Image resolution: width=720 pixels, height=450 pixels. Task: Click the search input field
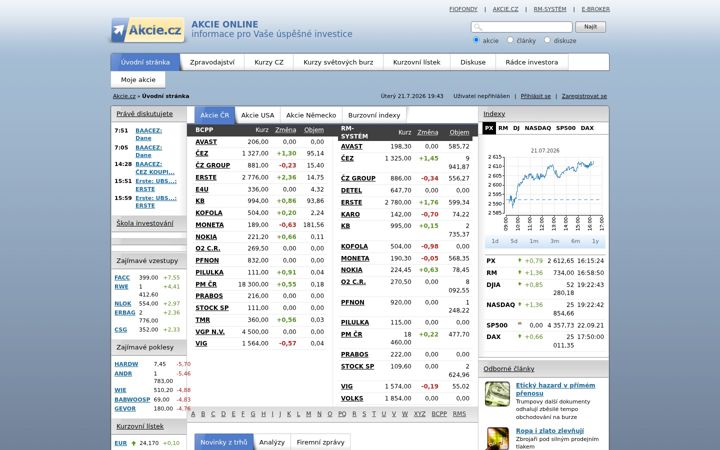pos(522,27)
